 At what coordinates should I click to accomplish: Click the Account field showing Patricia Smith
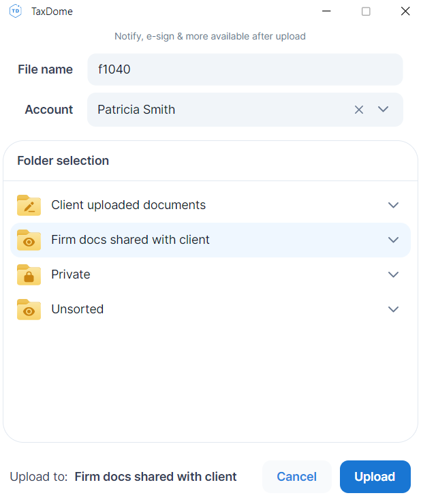[218, 110]
